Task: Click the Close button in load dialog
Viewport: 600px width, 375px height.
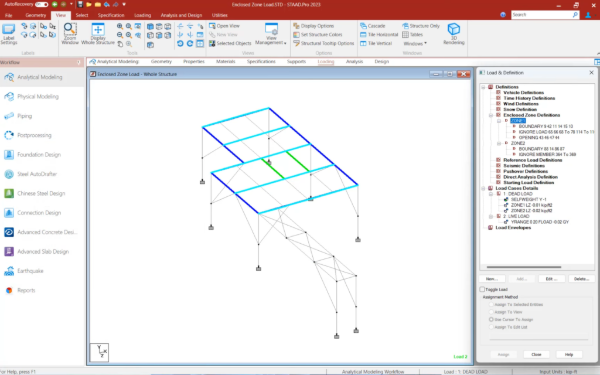Action: [x=536, y=355]
